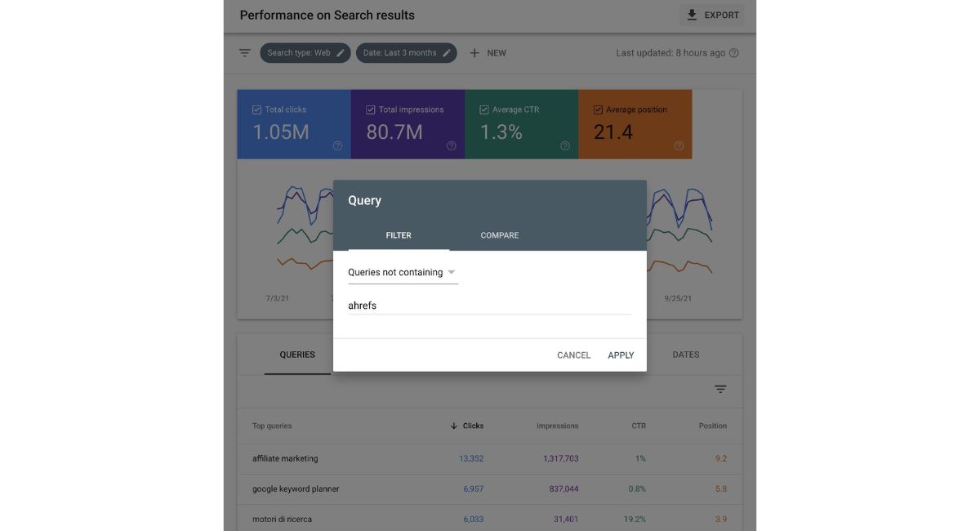Screen dimensions: 980x531
Task: Click the 31,401 impressions value
Action: tap(566, 520)
